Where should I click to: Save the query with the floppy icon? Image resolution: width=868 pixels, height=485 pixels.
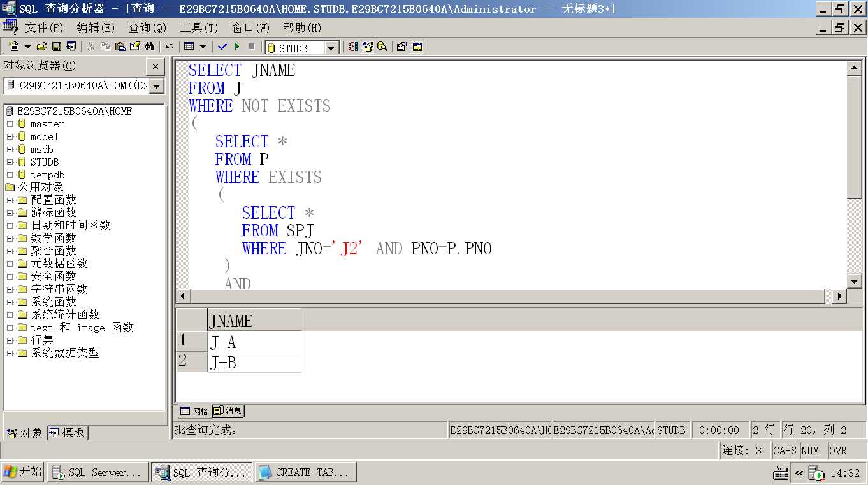pos(57,47)
